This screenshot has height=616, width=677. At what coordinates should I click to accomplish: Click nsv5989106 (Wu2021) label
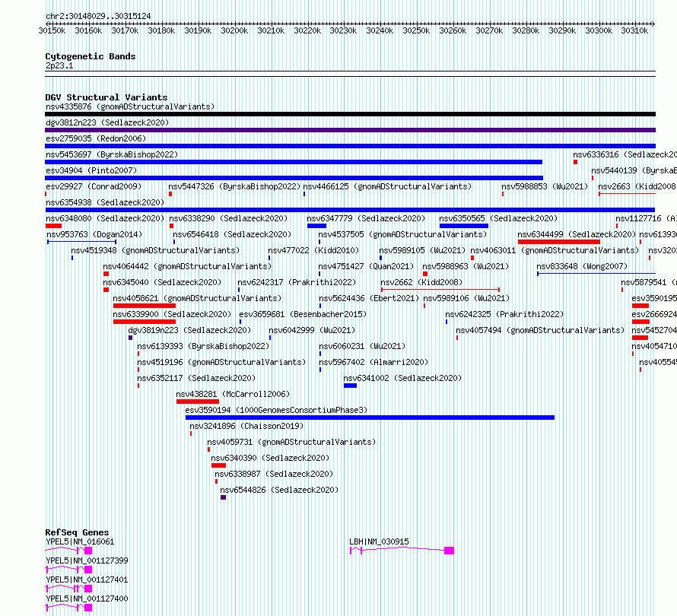click(466, 298)
